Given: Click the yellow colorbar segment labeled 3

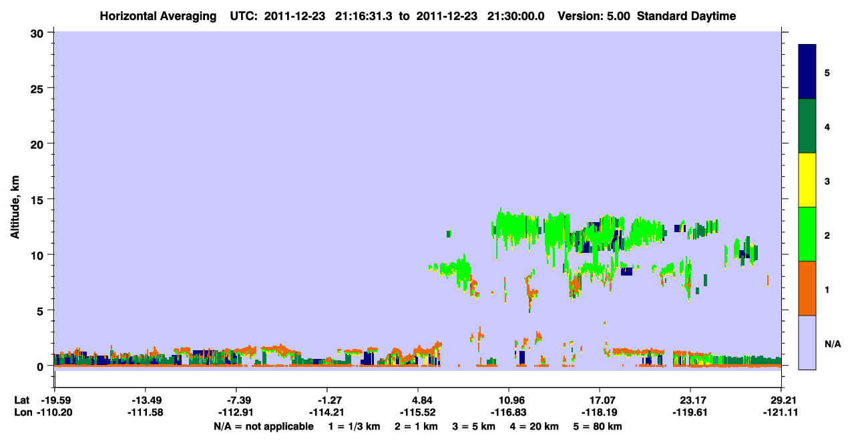Looking at the screenshot, I should coord(807,180).
